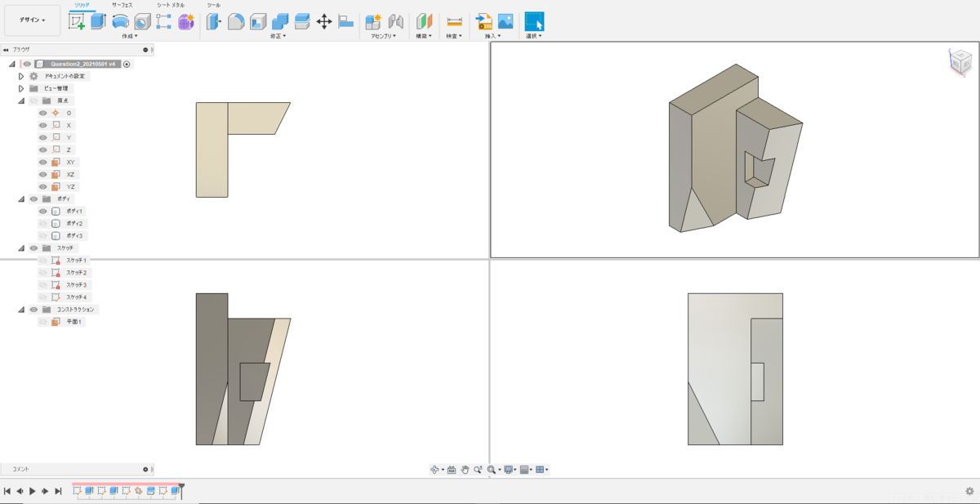Activate the Select tool icon
Image resolution: width=980 pixels, height=504 pixels.
click(x=534, y=22)
